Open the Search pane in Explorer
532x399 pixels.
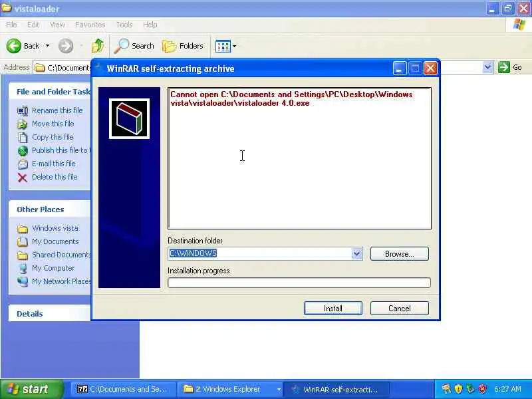pyautogui.click(x=134, y=46)
